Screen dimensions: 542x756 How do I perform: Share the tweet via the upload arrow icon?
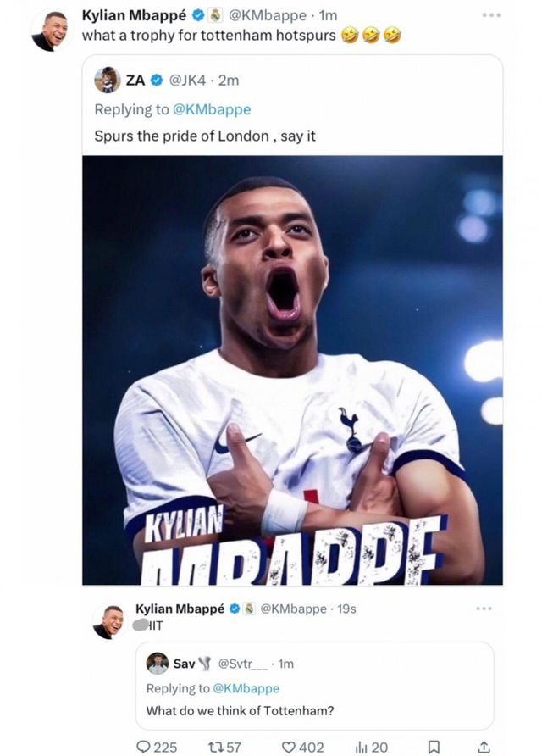coord(484,747)
